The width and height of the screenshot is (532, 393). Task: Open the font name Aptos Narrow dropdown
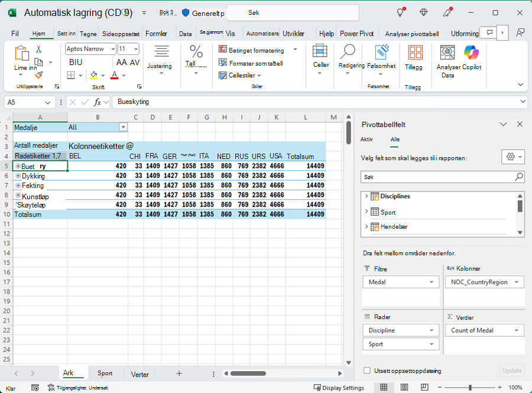113,49
